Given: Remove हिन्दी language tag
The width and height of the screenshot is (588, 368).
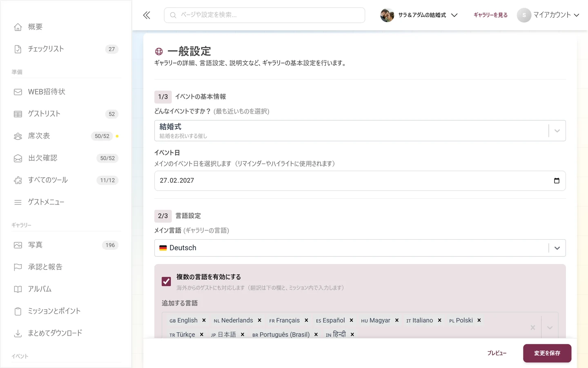Looking at the screenshot, I should pos(352,334).
